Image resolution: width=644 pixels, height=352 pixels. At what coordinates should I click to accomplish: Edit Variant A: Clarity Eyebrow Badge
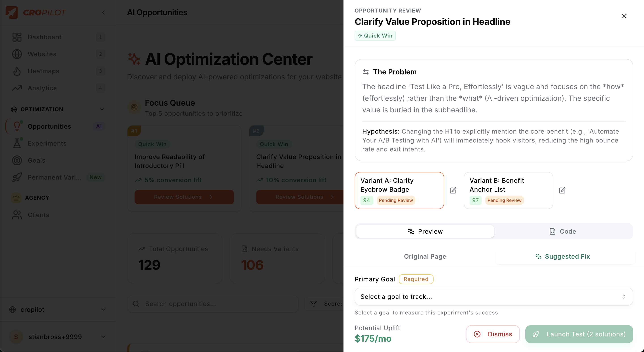[453, 190]
